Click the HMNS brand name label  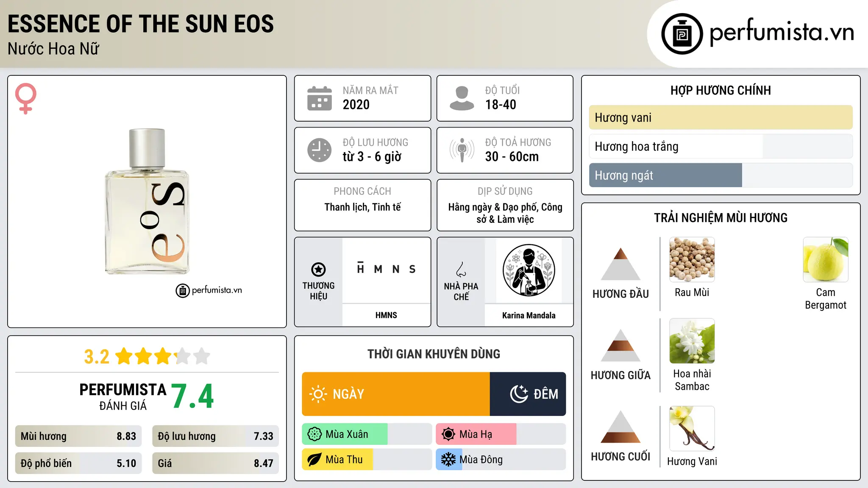pyautogui.click(x=386, y=315)
